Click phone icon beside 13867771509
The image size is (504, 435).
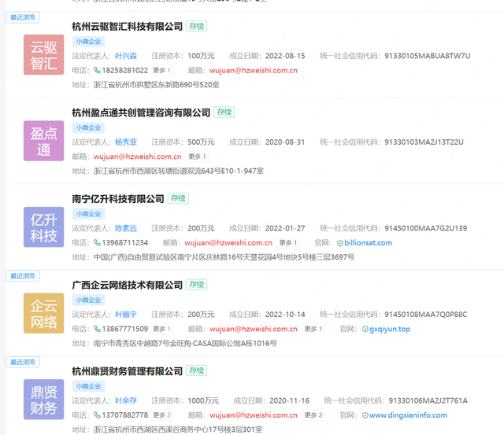(97, 329)
